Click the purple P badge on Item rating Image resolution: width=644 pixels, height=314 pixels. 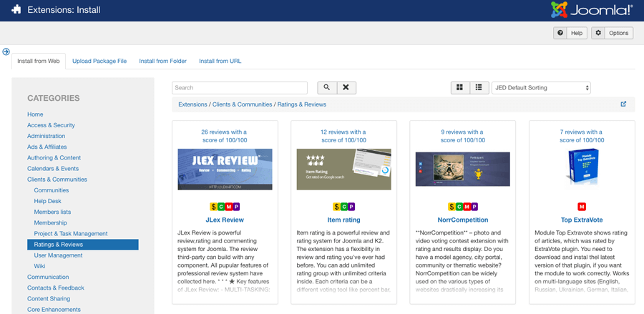click(351, 207)
